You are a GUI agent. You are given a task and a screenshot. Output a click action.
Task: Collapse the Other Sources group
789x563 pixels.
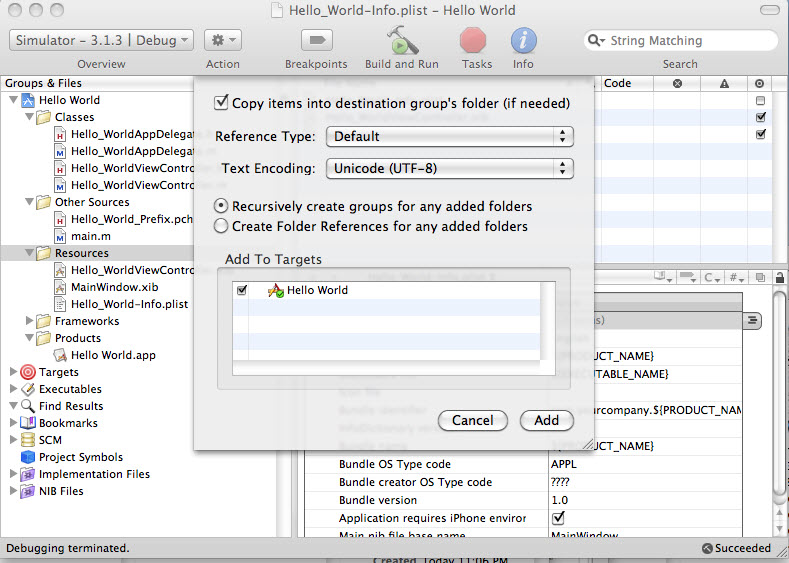tap(30, 202)
